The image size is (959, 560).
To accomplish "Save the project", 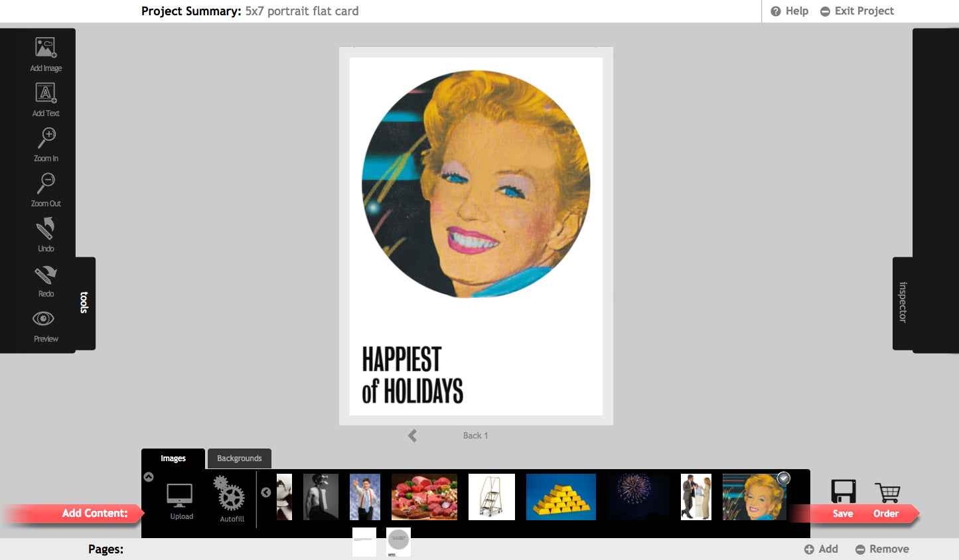I will click(x=843, y=499).
